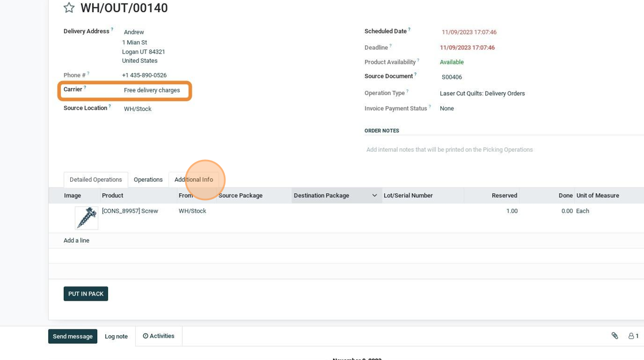
Task: Click the Screw product thumbnail image
Action: pos(87,218)
